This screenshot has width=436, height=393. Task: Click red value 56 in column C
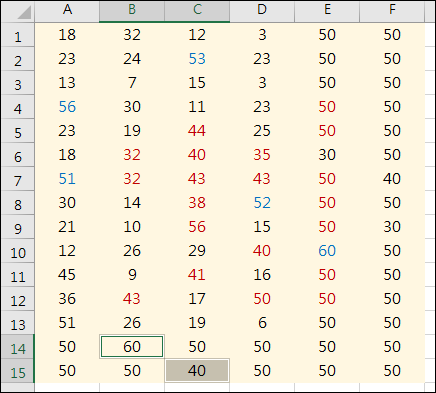pos(197,227)
